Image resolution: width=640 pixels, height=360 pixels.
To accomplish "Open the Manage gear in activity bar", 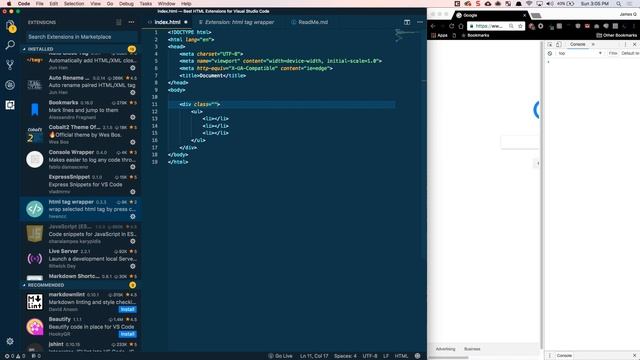I will [10, 341].
